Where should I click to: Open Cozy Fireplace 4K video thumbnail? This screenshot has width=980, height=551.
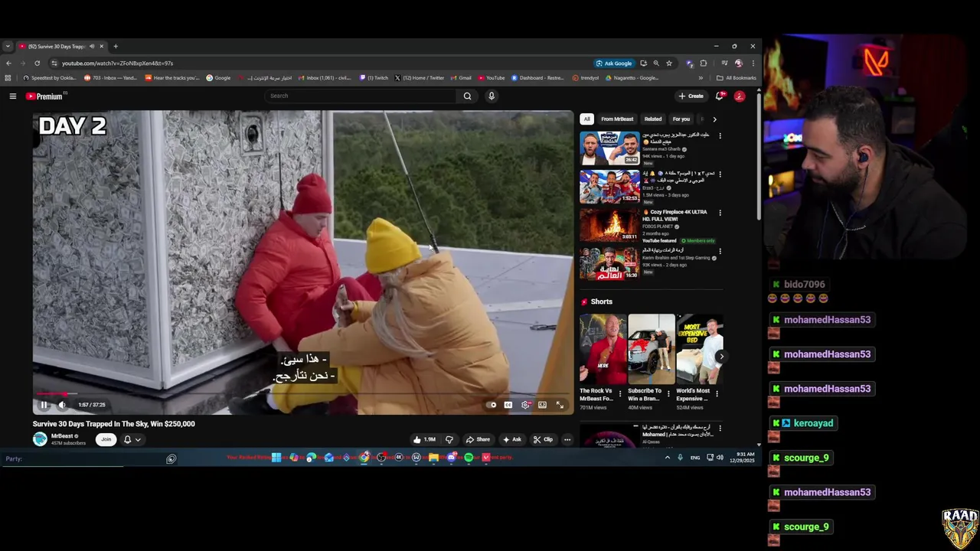[x=609, y=225]
